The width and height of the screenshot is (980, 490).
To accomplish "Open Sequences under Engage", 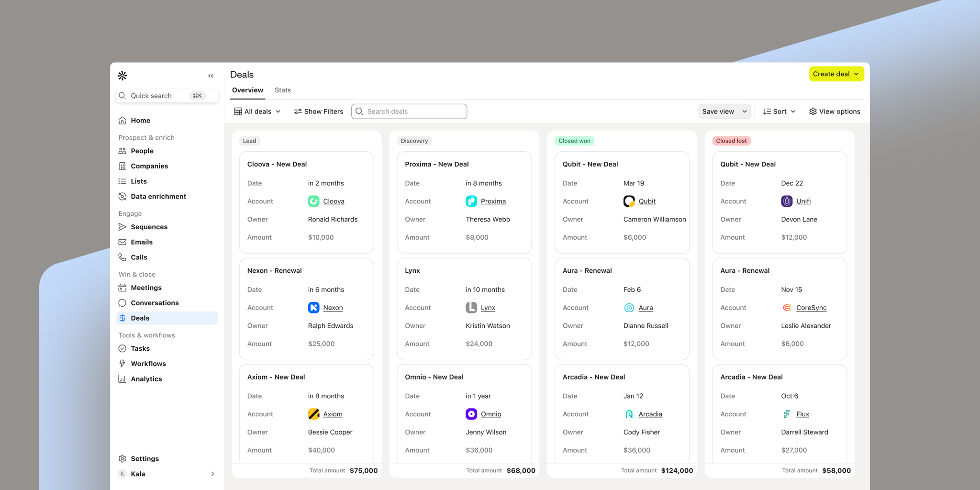I will 149,226.
